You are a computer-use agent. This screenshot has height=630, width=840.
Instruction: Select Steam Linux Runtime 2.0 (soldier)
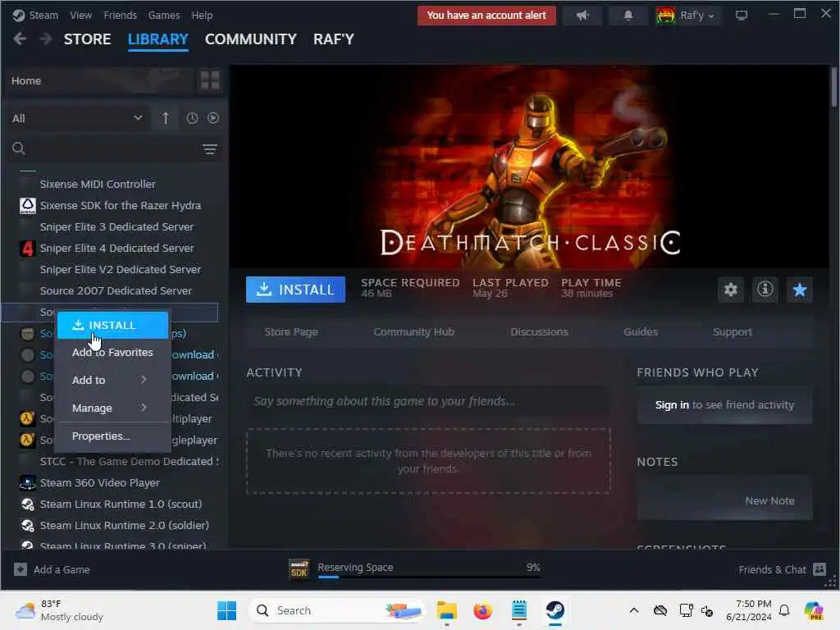click(125, 526)
